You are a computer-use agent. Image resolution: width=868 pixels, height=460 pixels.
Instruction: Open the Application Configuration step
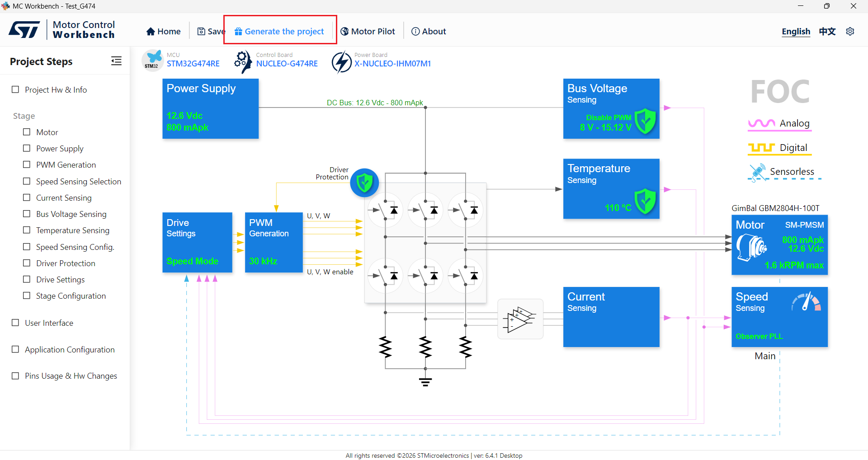(x=70, y=350)
